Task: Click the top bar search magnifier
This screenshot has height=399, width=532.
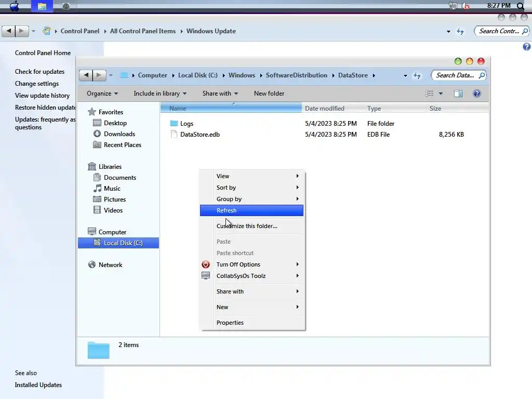Action: tap(521, 6)
